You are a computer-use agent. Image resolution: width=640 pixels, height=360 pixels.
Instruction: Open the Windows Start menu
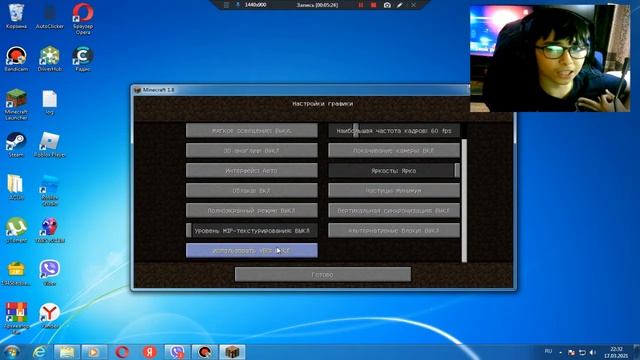tap(11, 352)
